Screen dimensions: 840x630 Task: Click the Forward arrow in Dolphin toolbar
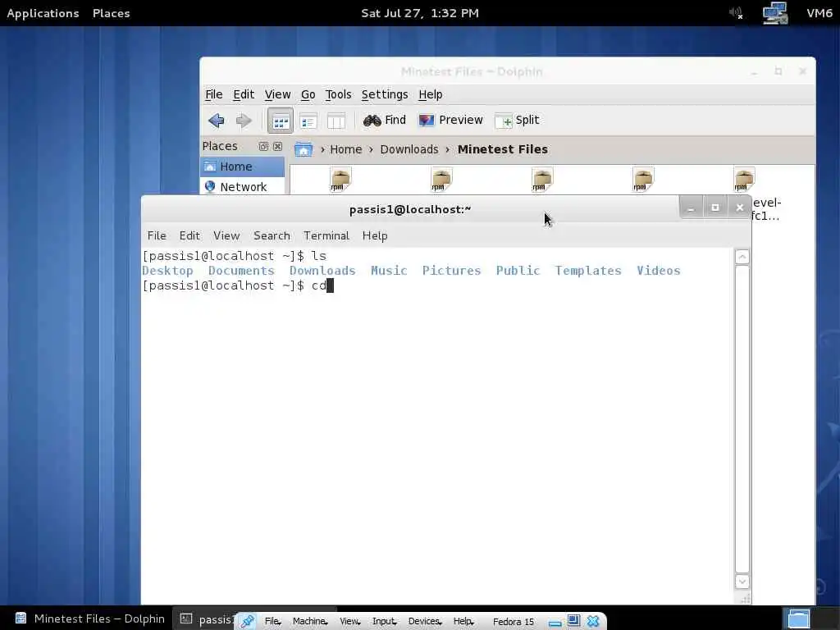[244, 121]
